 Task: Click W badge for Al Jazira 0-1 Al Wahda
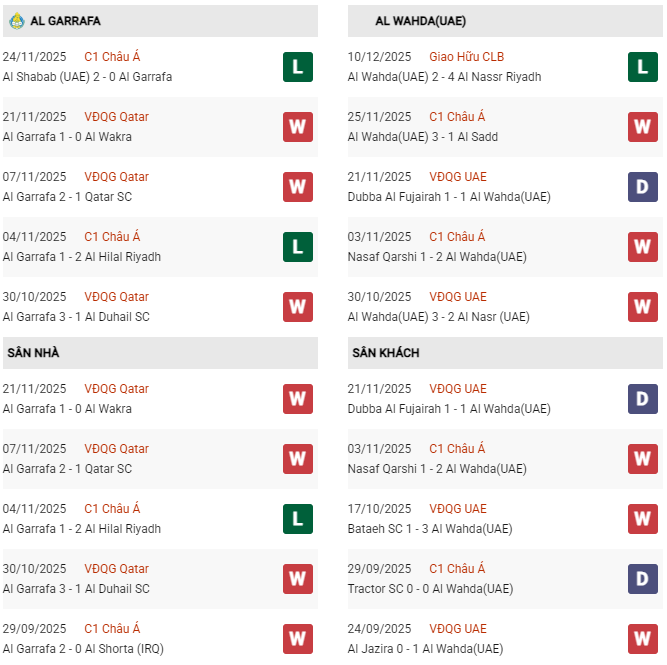643,639
